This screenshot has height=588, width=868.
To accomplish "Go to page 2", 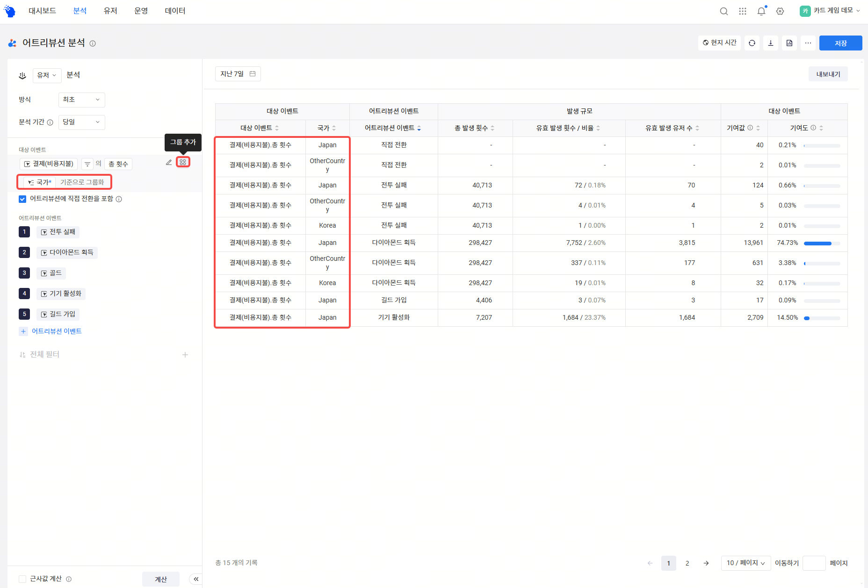I will point(687,563).
